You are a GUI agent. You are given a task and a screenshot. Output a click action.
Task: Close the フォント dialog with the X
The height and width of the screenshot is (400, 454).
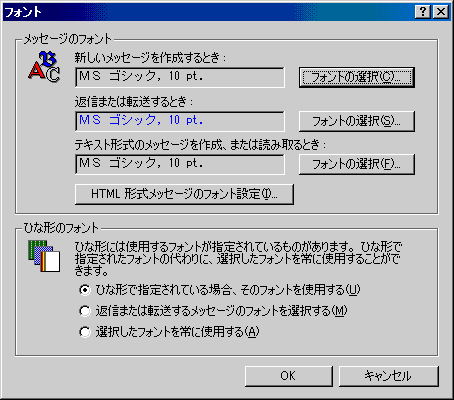coord(441,12)
